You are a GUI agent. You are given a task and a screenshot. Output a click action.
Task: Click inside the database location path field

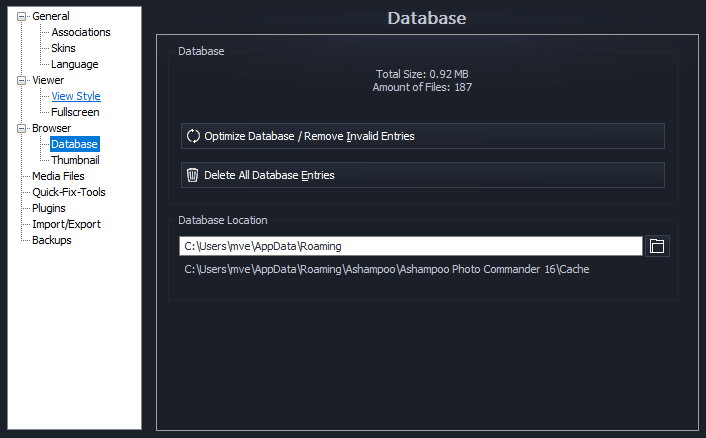(x=410, y=246)
